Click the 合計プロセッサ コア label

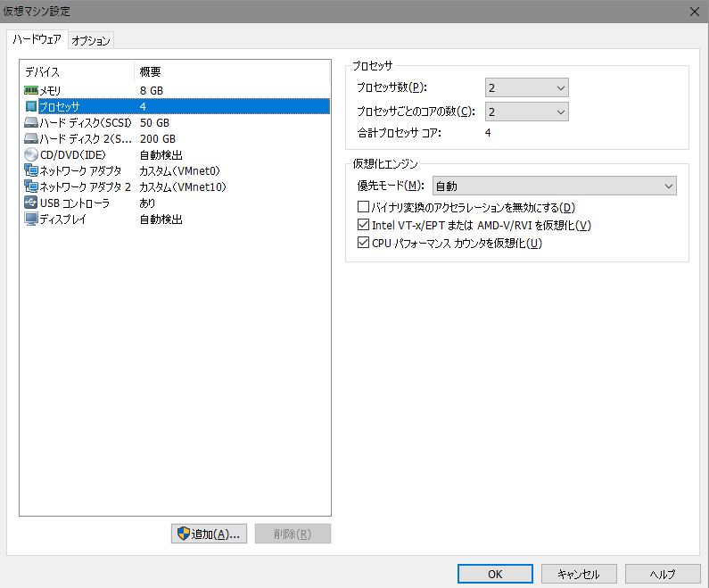pos(400,133)
